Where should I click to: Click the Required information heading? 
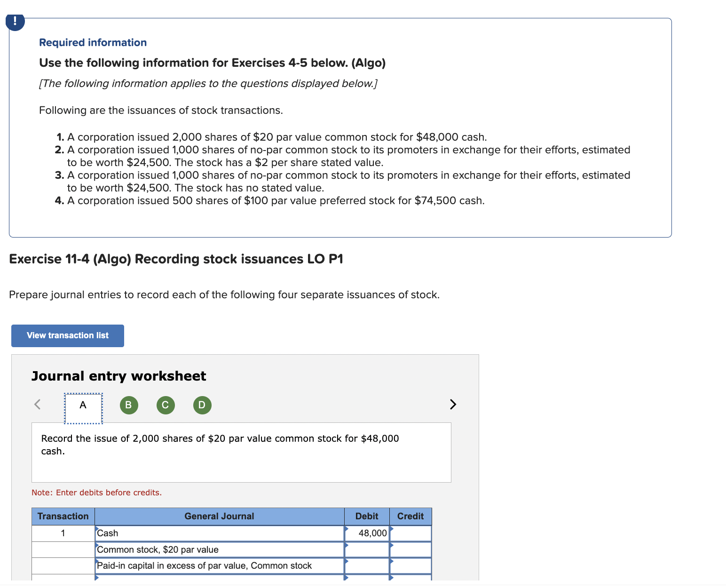coord(93,42)
